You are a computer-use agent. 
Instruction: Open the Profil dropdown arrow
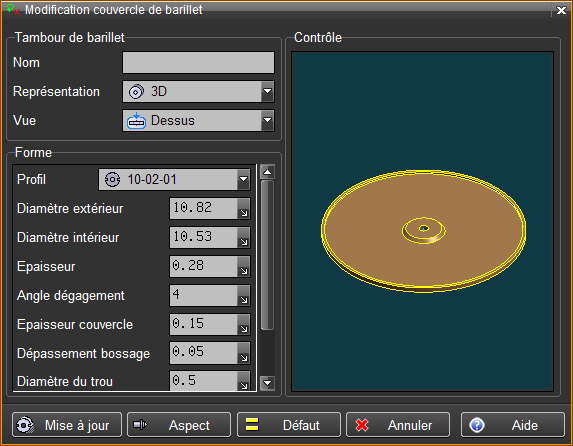click(x=243, y=179)
